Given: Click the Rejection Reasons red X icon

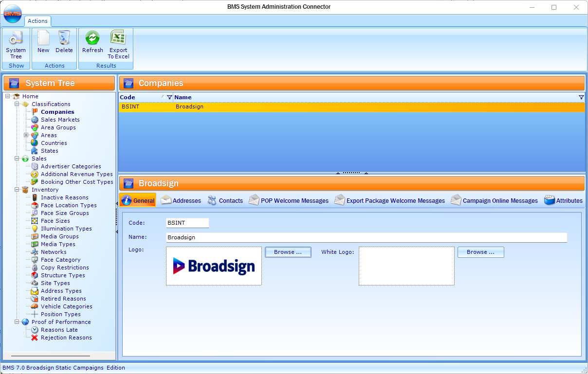Looking at the screenshot, I should (x=35, y=338).
